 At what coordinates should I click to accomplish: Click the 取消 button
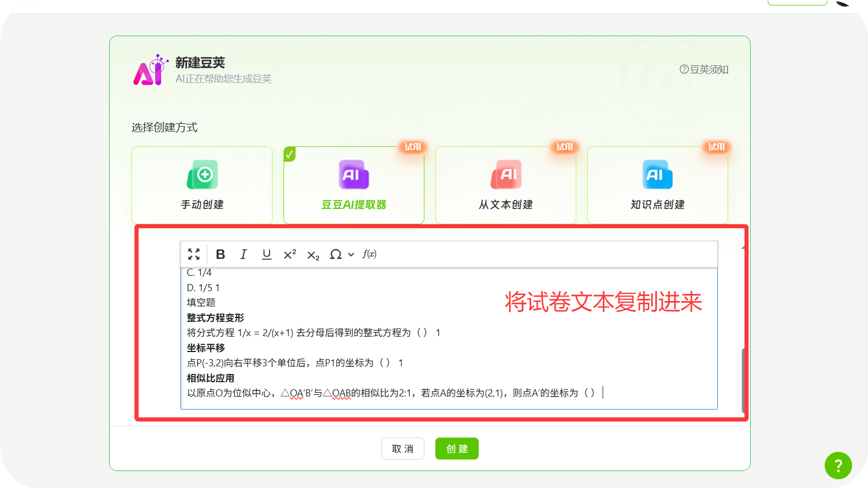click(x=402, y=449)
